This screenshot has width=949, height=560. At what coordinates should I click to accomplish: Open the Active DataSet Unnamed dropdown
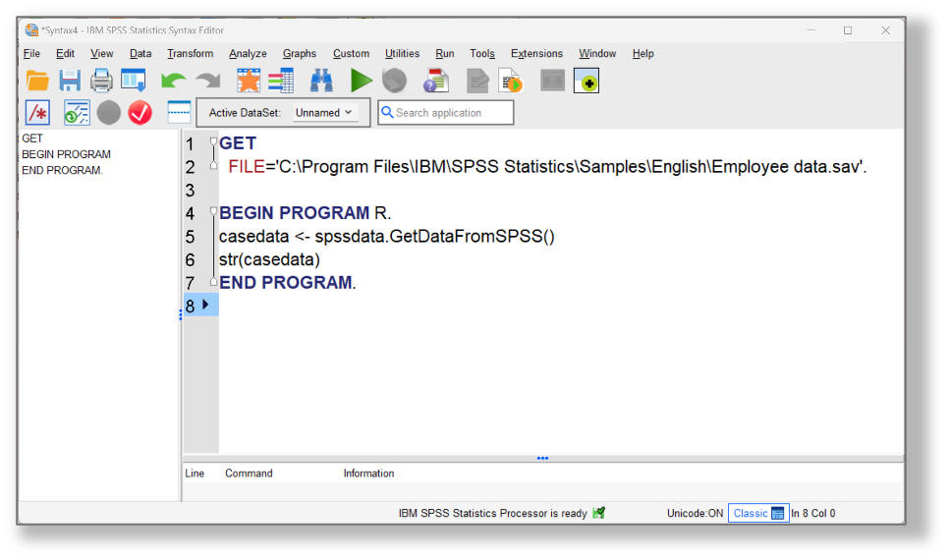(x=324, y=113)
